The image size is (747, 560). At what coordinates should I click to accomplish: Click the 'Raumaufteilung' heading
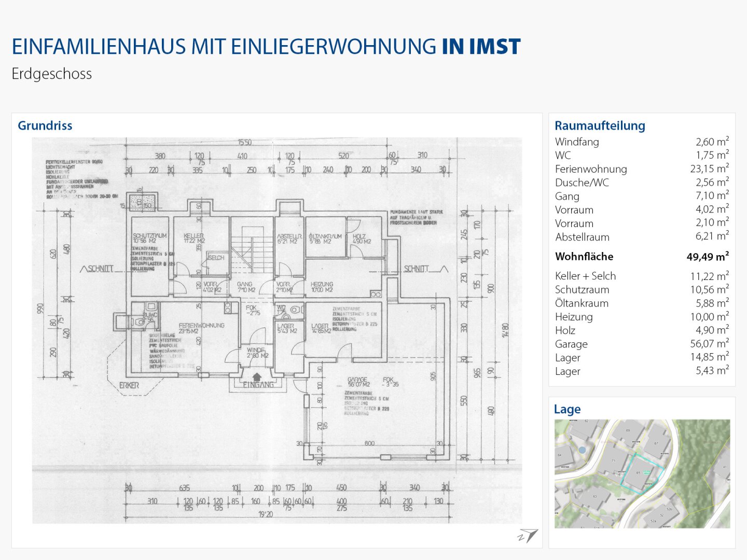tap(600, 125)
